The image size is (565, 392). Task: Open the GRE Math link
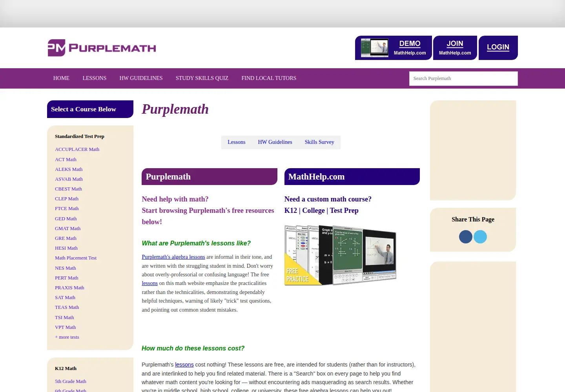point(66,238)
